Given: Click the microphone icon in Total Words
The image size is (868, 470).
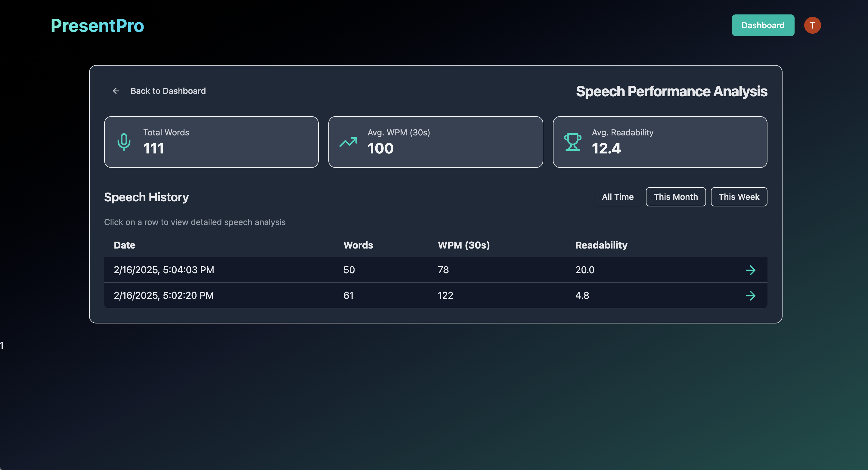Looking at the screenshot, I should tap(124, 142).
